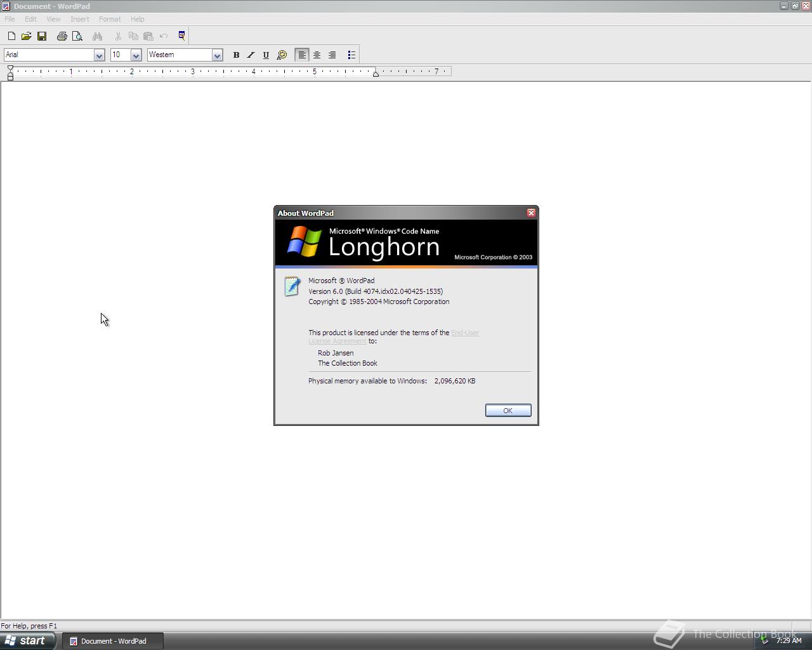Open the Edit menu
Screen dimensions: 812x650
pos(30,19)
